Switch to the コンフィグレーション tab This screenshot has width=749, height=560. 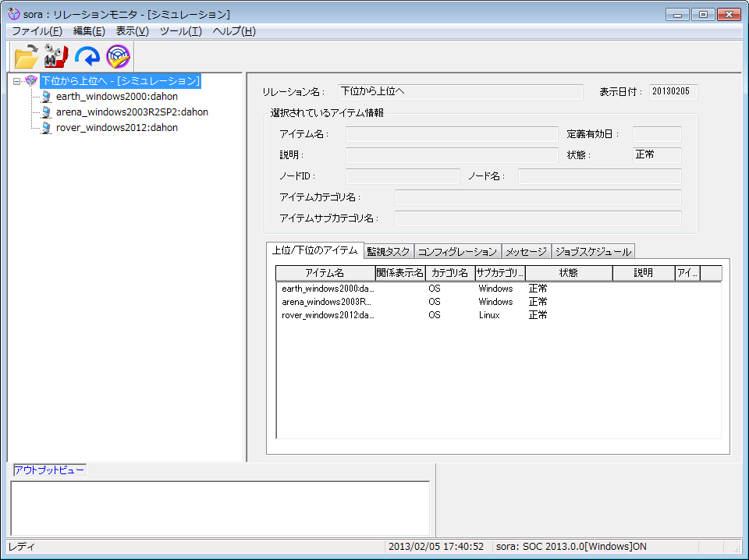point(458,252)
